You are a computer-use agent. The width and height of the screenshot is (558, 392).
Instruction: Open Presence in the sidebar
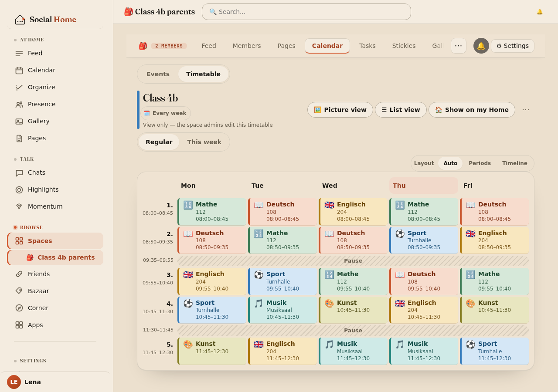(55, 104)
